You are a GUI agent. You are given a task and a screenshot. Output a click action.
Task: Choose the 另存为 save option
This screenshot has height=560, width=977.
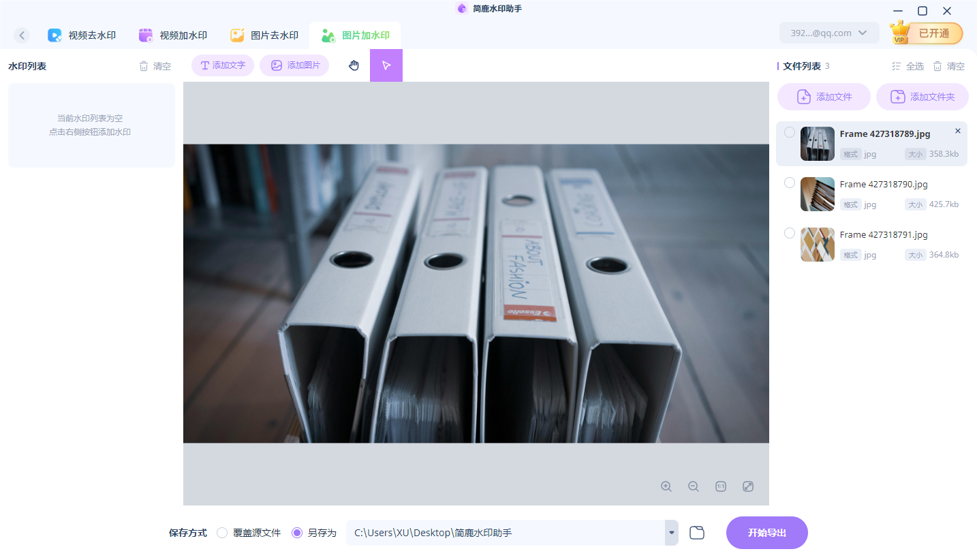296,533
